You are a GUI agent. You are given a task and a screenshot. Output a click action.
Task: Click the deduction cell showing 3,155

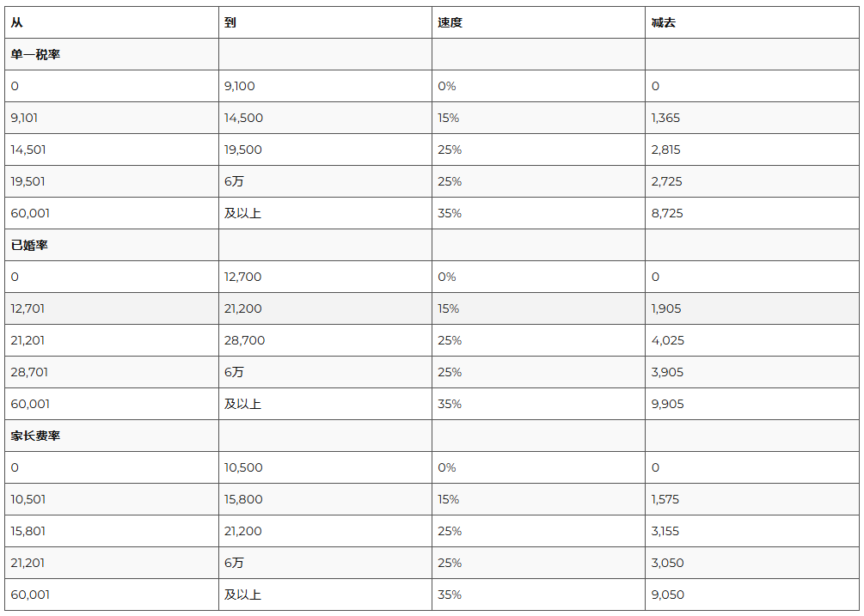(666, 531)
